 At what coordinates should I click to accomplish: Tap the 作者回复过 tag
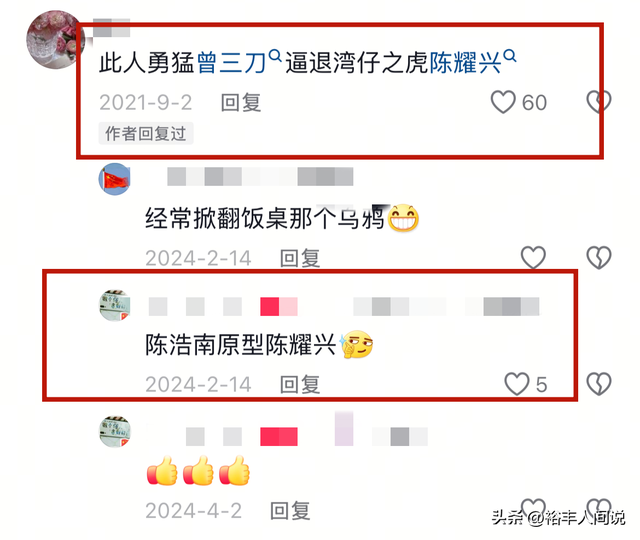[x=146, y=133]
